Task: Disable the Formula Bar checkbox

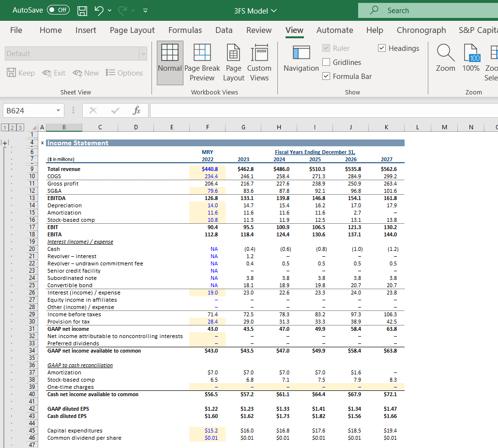Action: pos(326,76)
